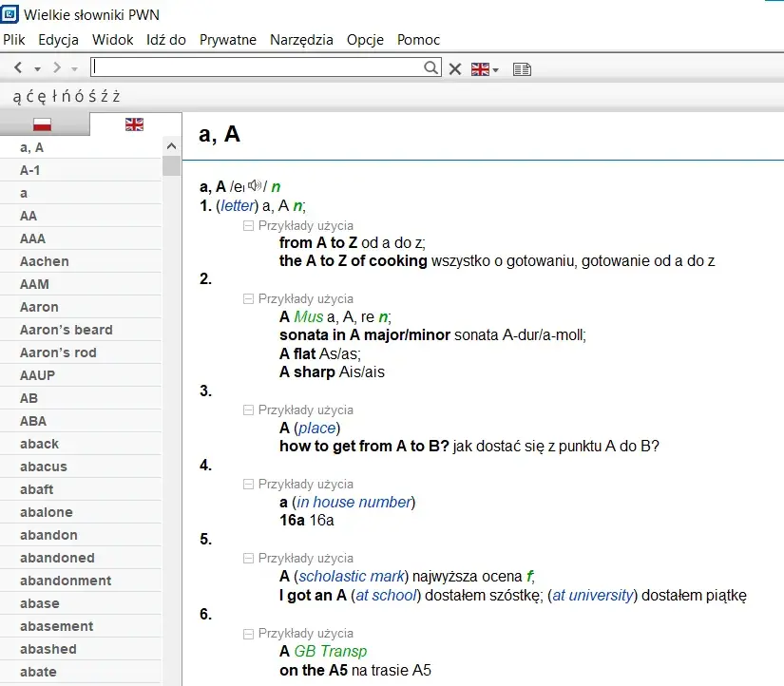
Task: Click the UK flag dictionary selector
Action: [x=481, y=69]
